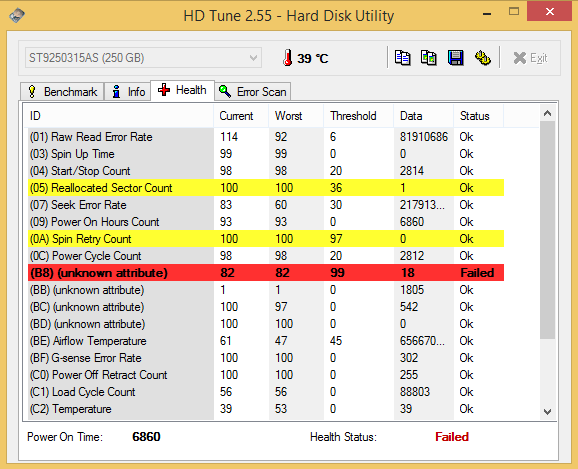Click the Exit button
The width and height of the screenshot is (578, 469).
pos(530,58)
